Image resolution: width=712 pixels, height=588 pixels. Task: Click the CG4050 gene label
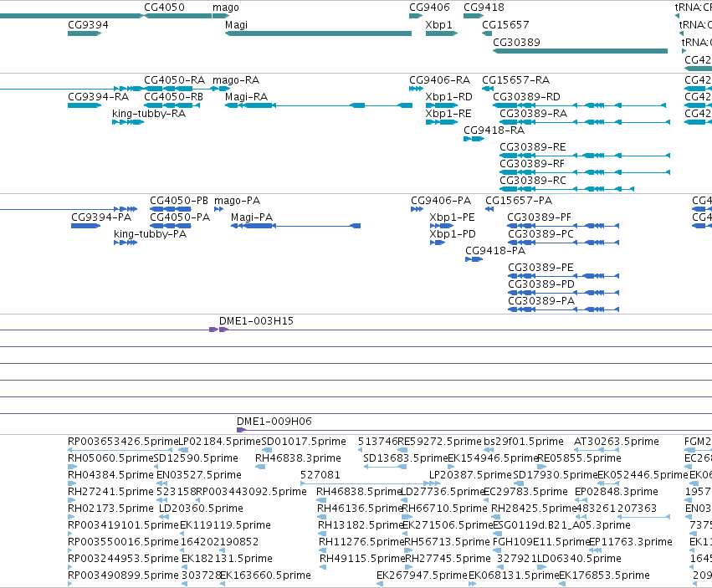(164, 8)
